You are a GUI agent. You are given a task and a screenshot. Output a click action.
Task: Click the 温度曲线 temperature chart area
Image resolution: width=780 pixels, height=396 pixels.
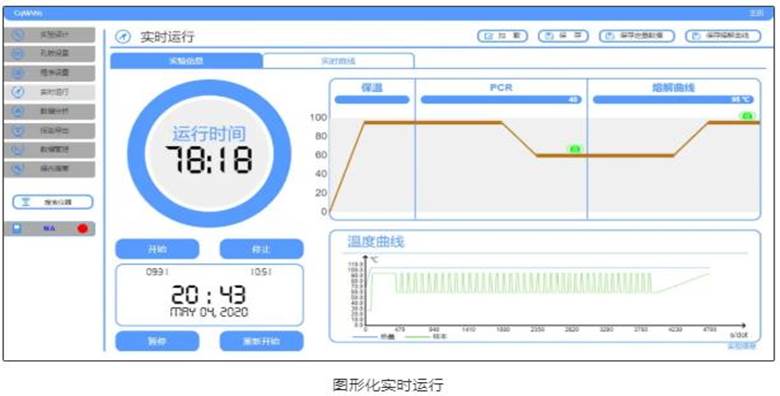(545, 287)
